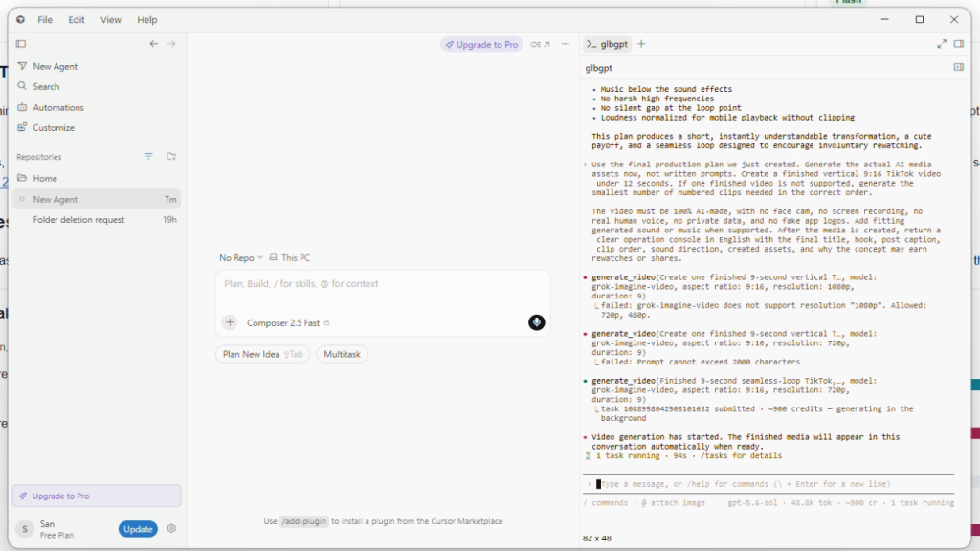Select the This PC location
The image size is (980, 551).
pyautogui.click(x=289, y=257)
